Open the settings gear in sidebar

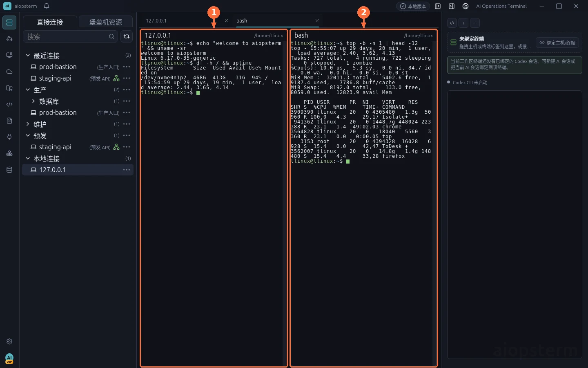coord(9,341)
